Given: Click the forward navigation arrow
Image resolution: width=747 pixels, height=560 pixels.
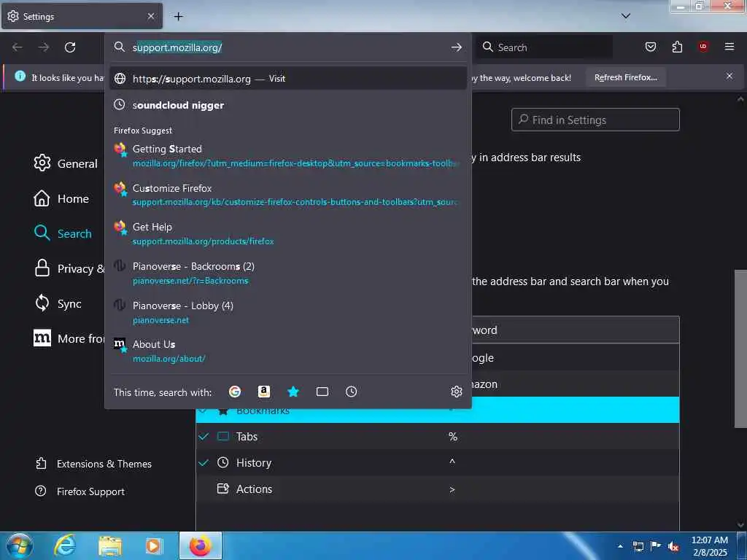Looking at the screenshot, I should click(x=43, y=47).
